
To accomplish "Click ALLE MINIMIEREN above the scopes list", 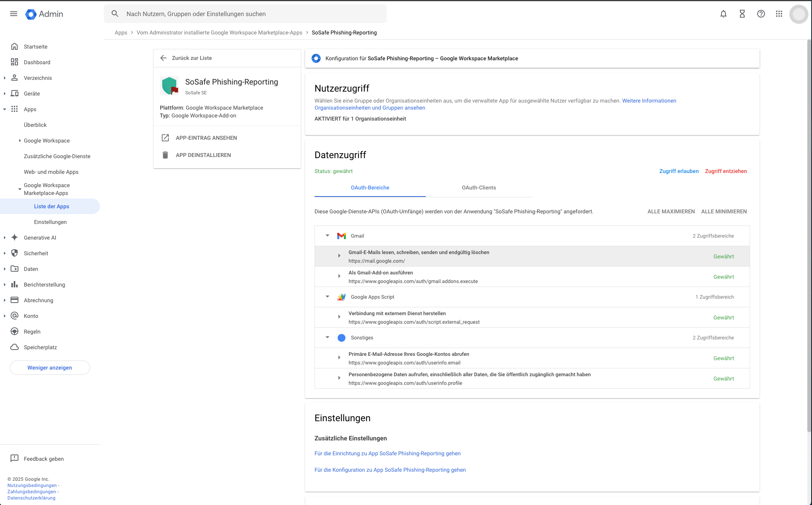I will click(x=723, y=211).
